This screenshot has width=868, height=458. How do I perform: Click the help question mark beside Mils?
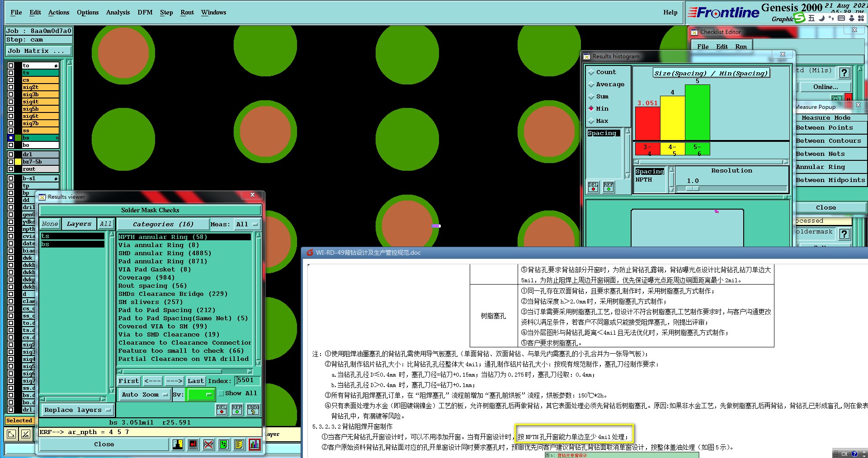[x=844, y=72]
